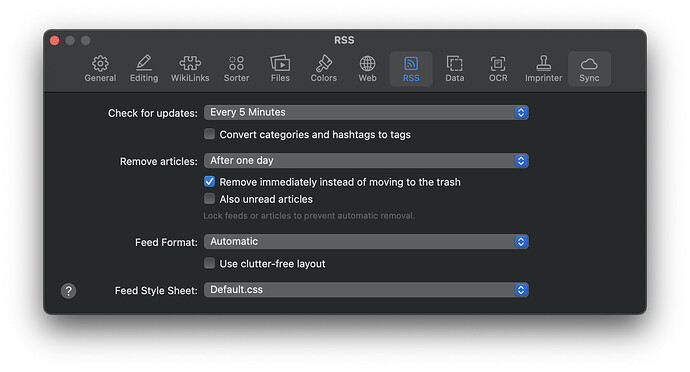This screenshot has width=690, height=372.
Task: Open the Sync preferences pane
Action: (589, 69)
